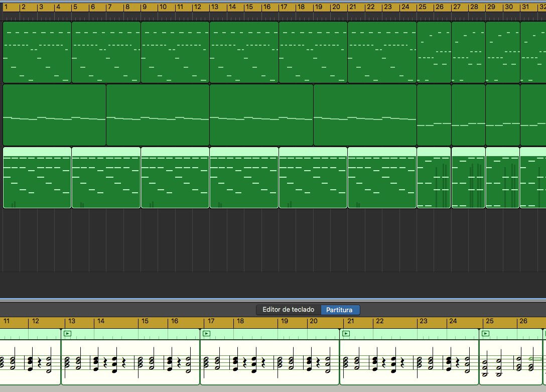This screenshot has width=546, height=392.
Task: Click score region header spanning bars 17–20
Action: (270, 334)
